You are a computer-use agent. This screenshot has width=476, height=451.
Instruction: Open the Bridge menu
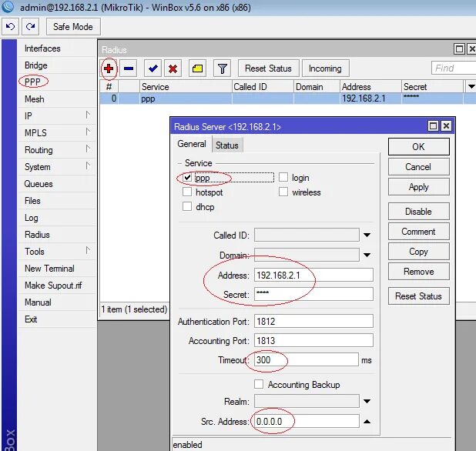(36, 65)
